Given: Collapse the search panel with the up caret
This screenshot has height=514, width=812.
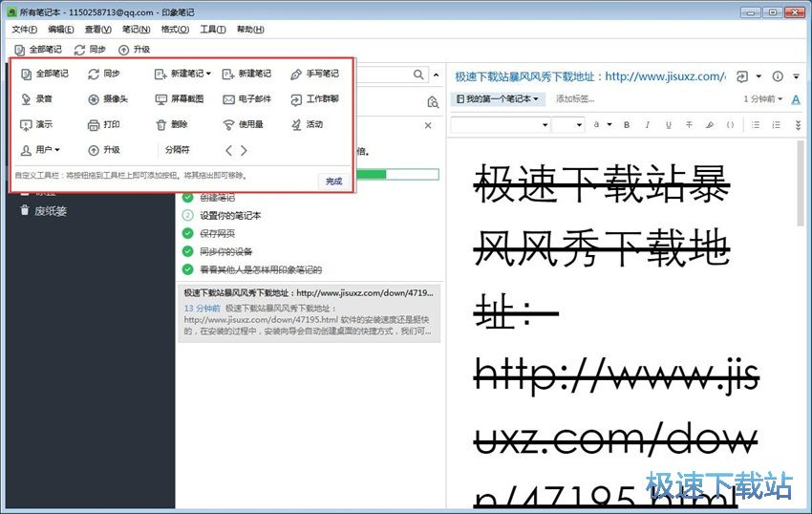Looking at the screenshot, I should [x=436, y=75].
